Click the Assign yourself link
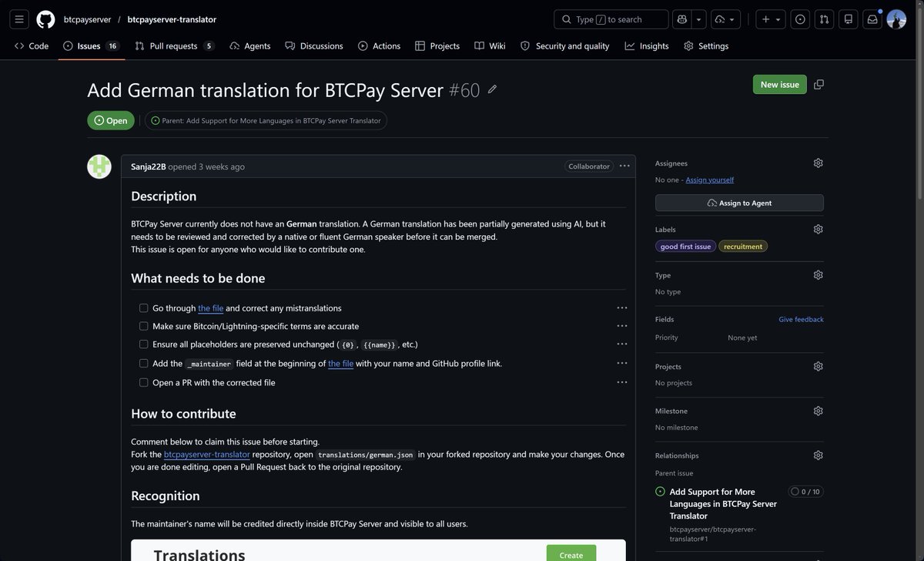924x561 pixels. click(x=710, y=180)
